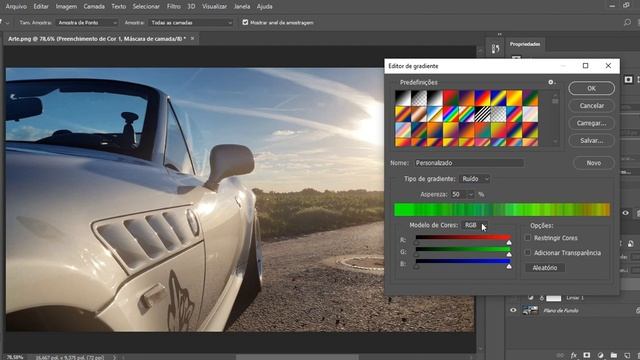The image size is (640, 360).
Task: Click the G channel white maximum handle
Action: 509,254
